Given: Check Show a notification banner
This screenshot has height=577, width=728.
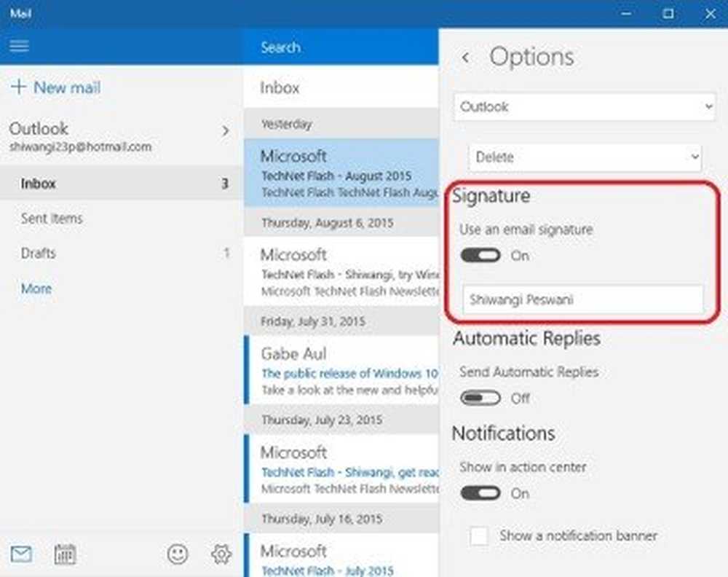Looking at the screenshot, I should point(478,535).
